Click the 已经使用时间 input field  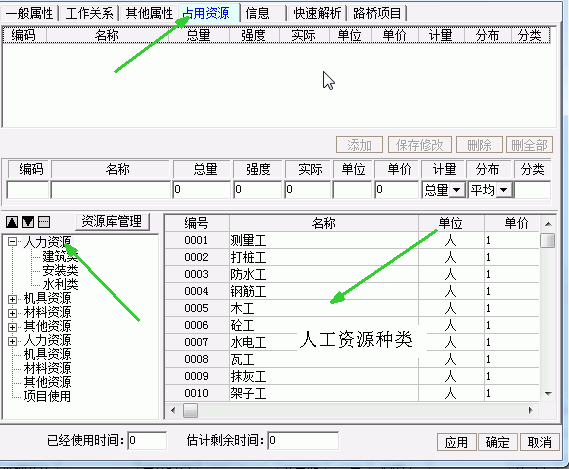(x=147, y=440)
